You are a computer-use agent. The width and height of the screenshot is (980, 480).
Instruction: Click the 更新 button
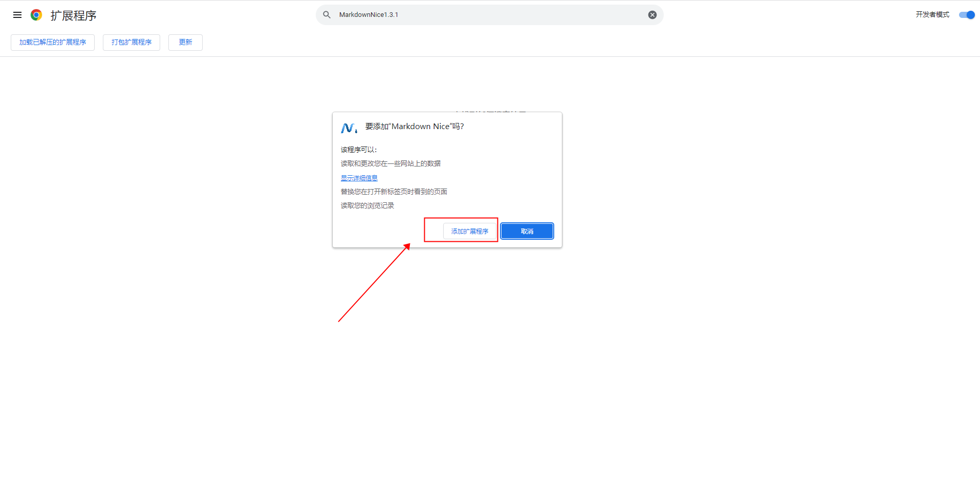[185, 43]
